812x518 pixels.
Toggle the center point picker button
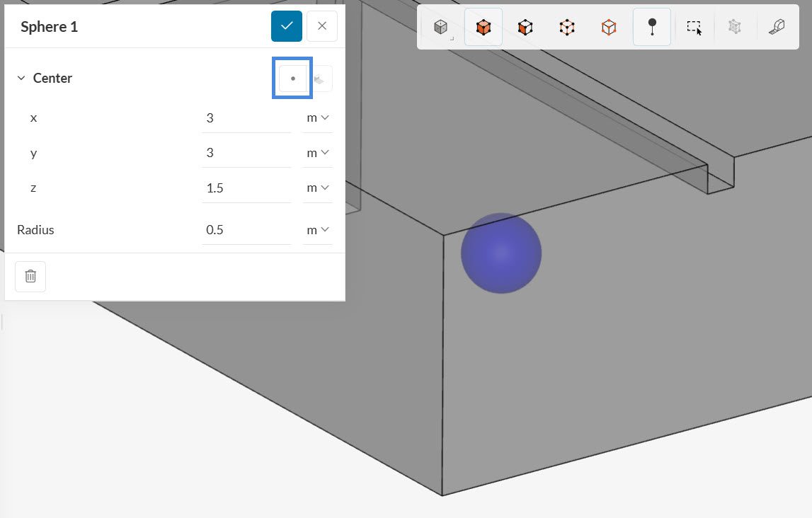tap(293, 79)
